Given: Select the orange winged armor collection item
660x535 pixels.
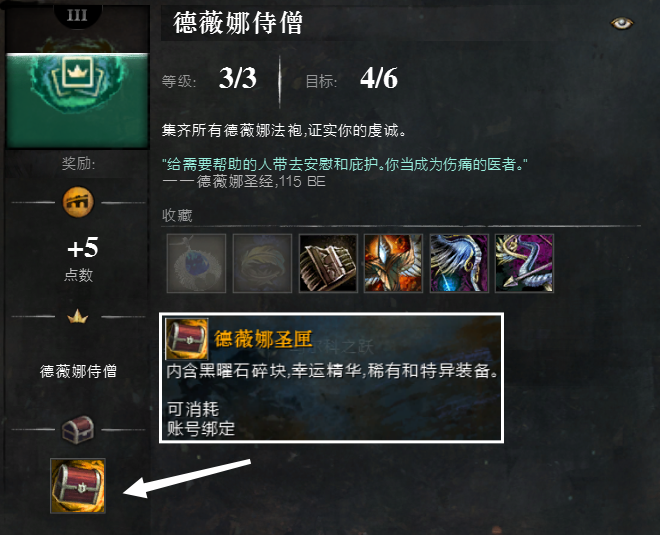Looking at the screenshot, I should click(393, 263).
